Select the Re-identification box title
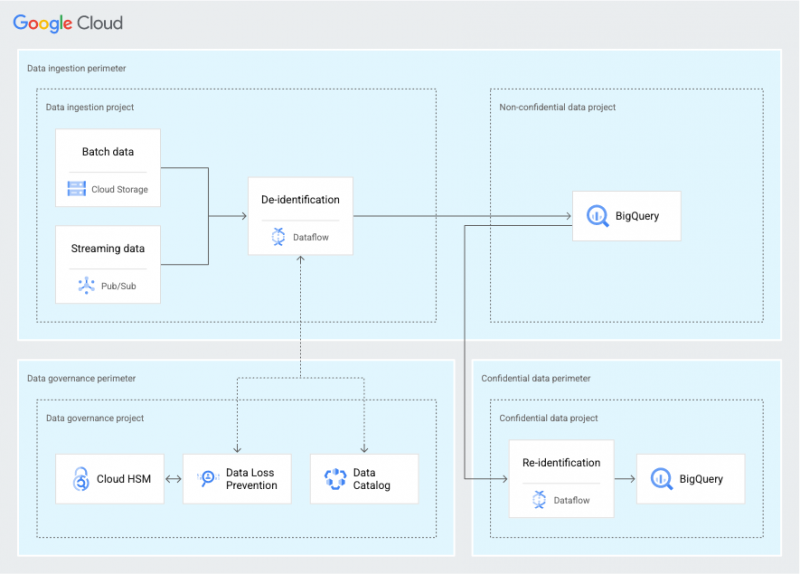This screenshot has width=800, height=574. (561, 463)
